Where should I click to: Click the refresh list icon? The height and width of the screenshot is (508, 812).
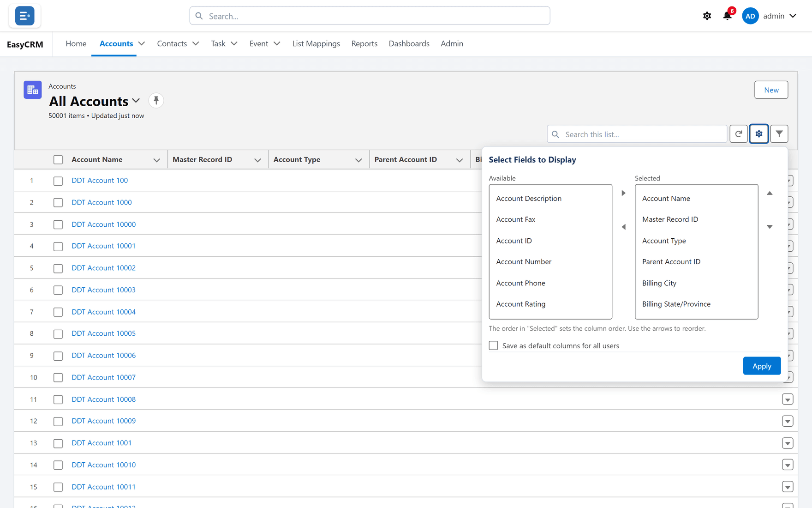[x=738, y=134]
